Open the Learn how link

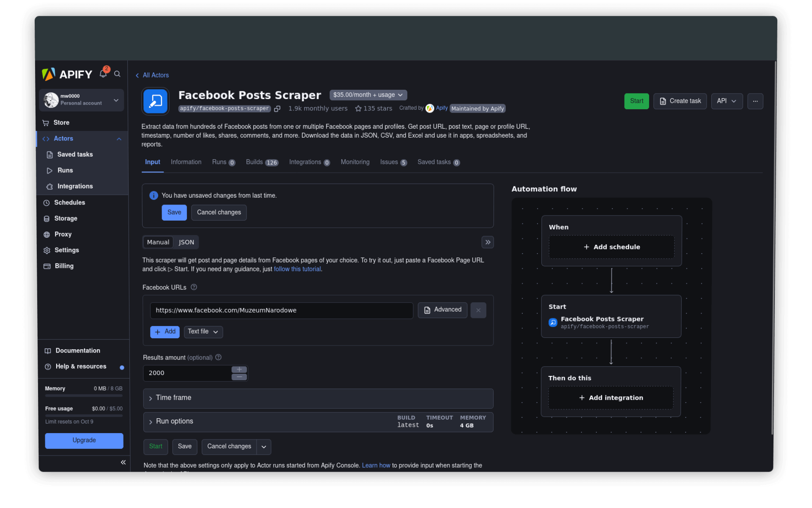pyautogui.click(x=376, y=465)
